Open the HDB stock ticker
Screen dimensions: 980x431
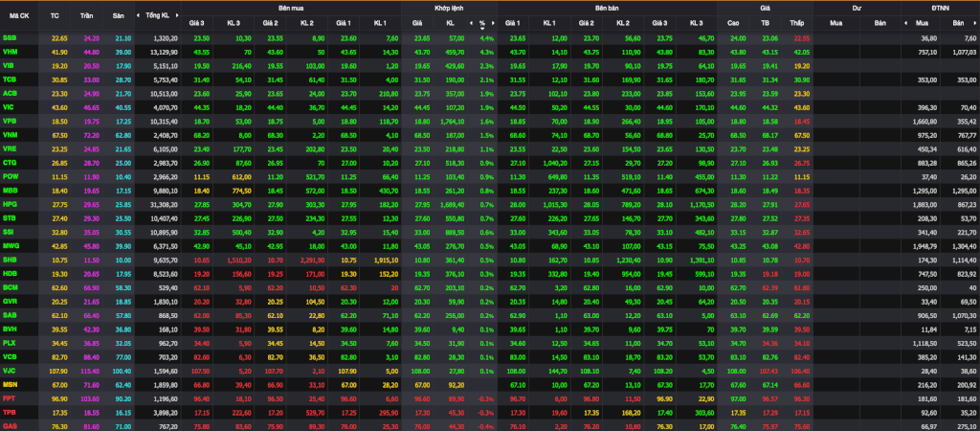click(x=10, y=273)
